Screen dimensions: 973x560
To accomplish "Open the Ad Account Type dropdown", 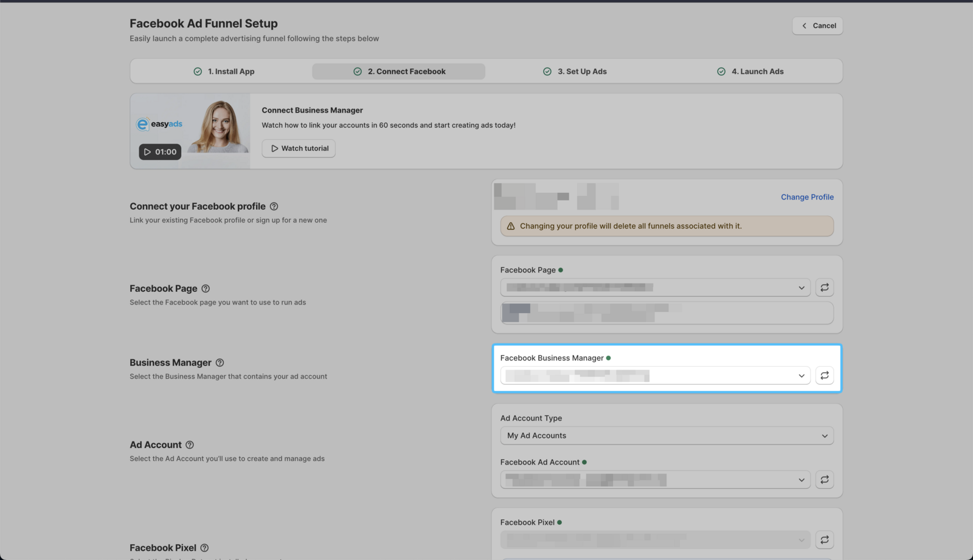I will [667, 436].
